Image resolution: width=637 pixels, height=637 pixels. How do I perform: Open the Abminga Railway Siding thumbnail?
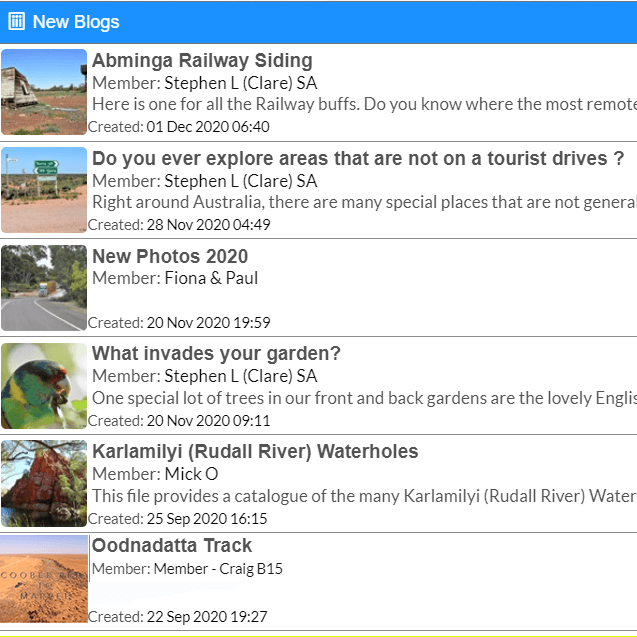tap(44, 92)
